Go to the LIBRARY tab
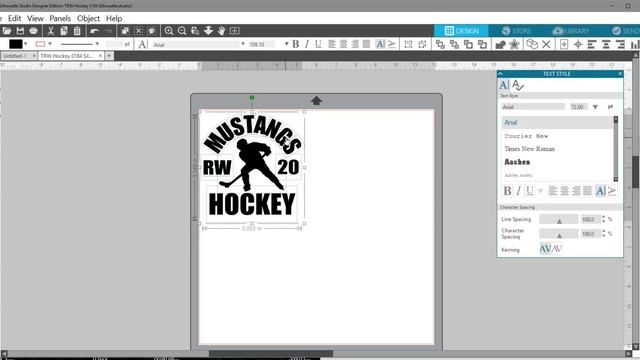Viewport: 640px width, 360px height. (x=571, y=31)
